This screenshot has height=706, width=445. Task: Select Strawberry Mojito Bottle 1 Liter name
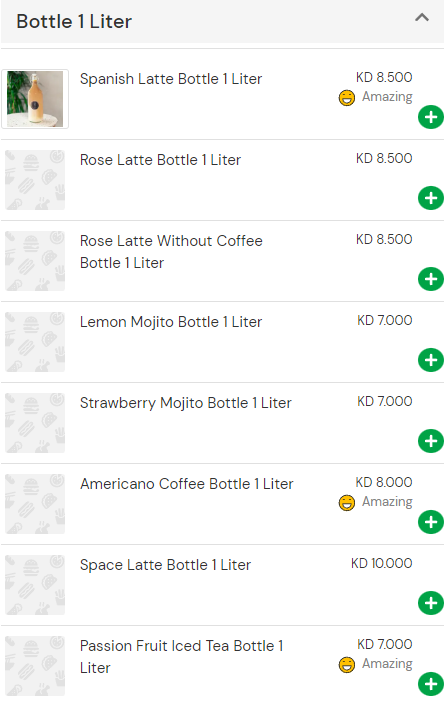point(186,403)
